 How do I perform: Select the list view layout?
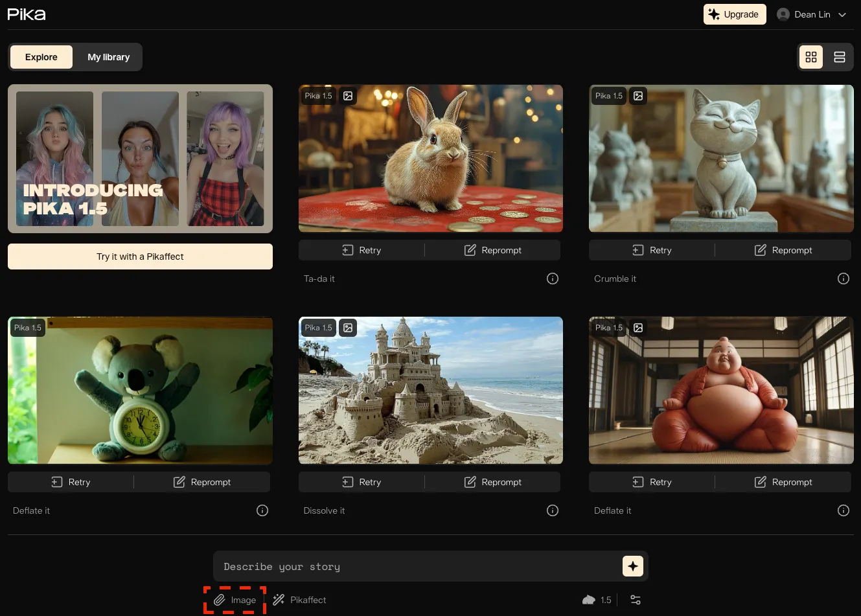pos(840,57)
